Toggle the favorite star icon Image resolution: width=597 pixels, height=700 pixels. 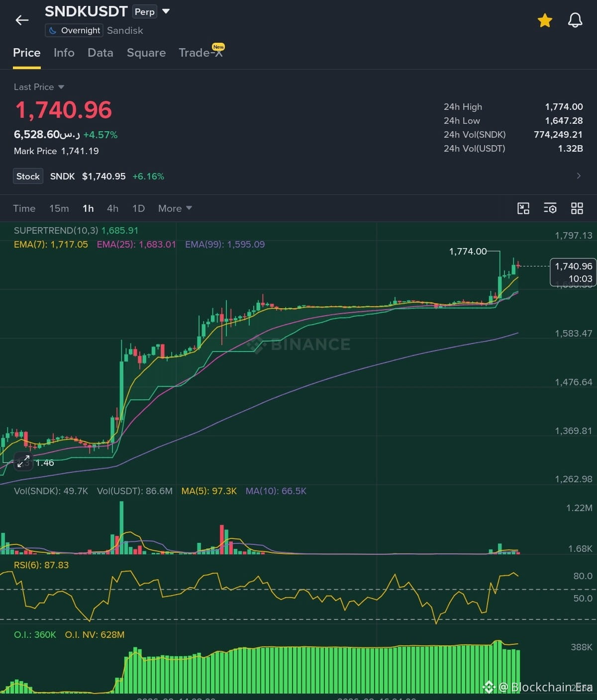coord(545,20)
